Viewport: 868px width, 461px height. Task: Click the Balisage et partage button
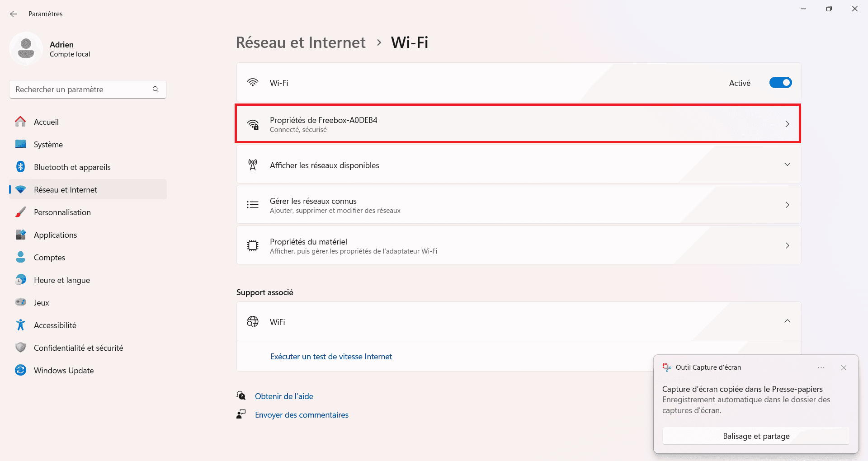(756, 436)
